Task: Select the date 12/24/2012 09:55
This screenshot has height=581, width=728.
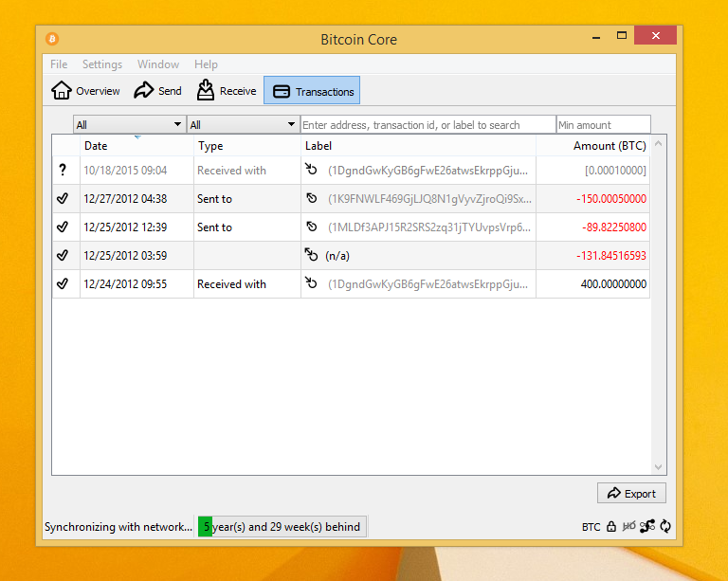Action: tap(125, 283)
